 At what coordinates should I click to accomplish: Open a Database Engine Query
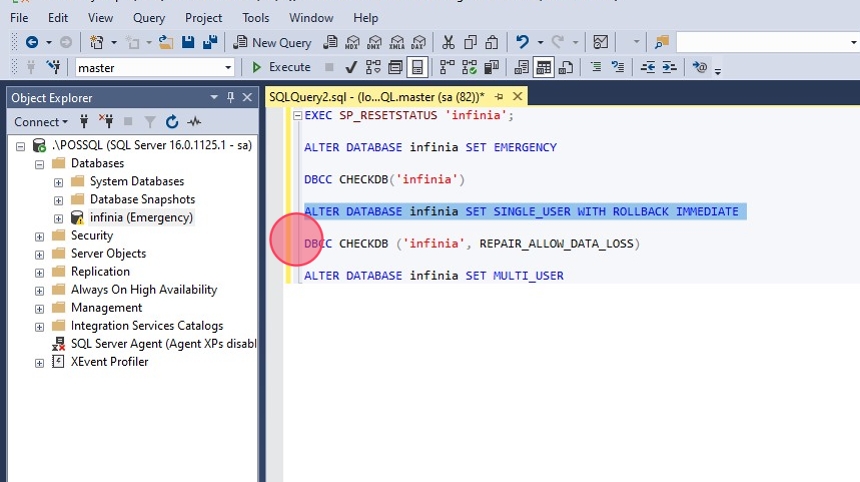pyautogui.click(x=331, y=42)
